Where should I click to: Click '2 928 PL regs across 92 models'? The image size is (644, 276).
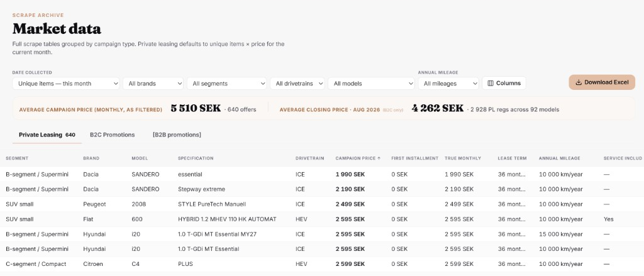[514, 109]
